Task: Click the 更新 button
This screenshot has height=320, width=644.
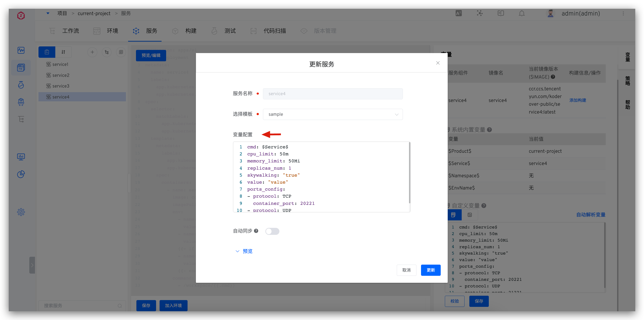Action: coord(430,270)
